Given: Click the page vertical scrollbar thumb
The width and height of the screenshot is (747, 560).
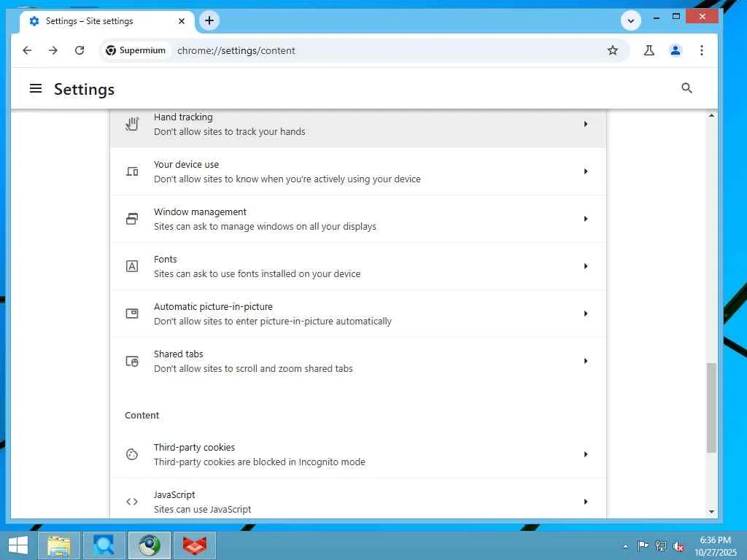Looking at the screenshot, I should point(711,408).
